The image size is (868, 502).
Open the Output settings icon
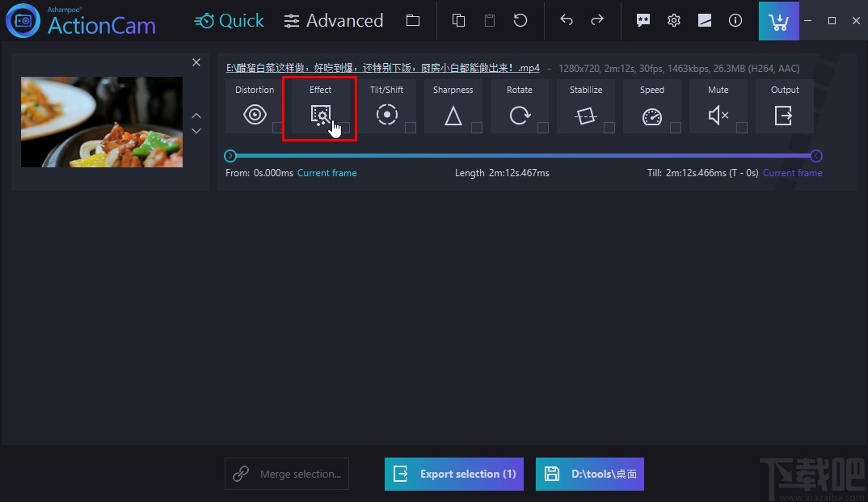pos(783,116)
